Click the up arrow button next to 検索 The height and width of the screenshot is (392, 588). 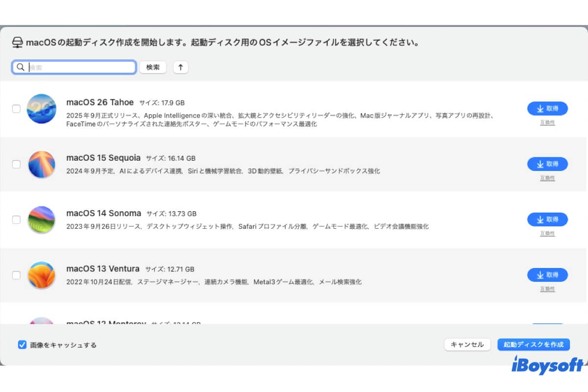point(181,67)
